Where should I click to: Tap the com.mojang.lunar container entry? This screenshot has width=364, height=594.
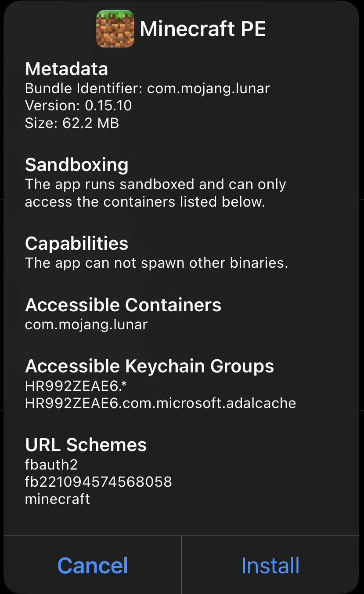click(86, 324)
